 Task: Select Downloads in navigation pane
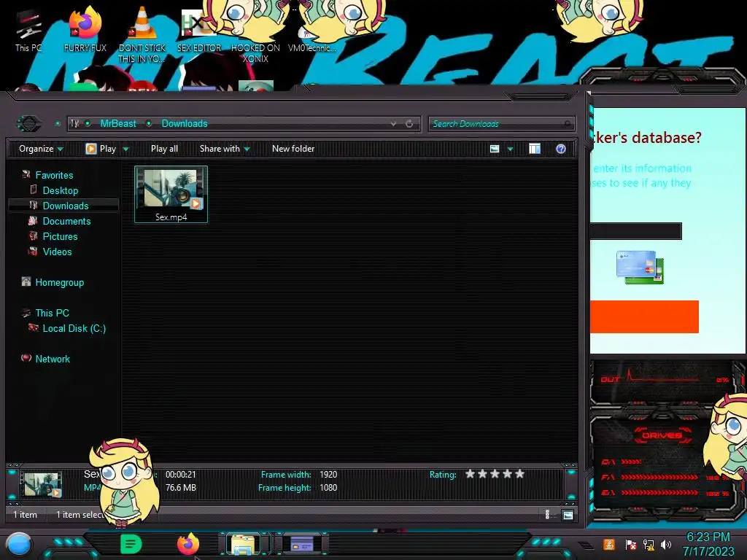point(66,206)
